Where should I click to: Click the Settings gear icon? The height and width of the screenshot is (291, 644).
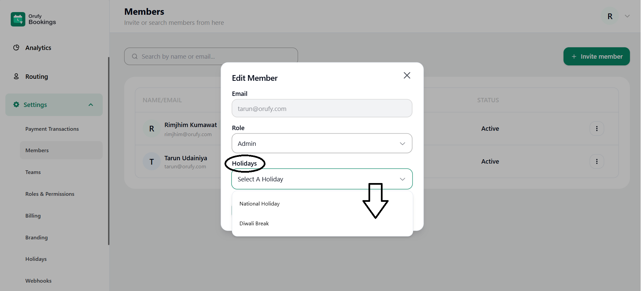coord(16,105)
